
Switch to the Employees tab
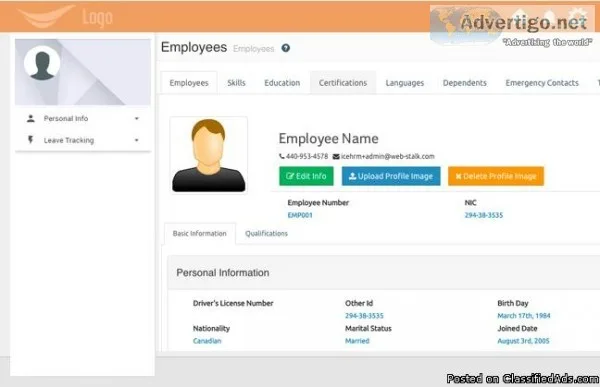pyautogui.click(x=189, y=83)
